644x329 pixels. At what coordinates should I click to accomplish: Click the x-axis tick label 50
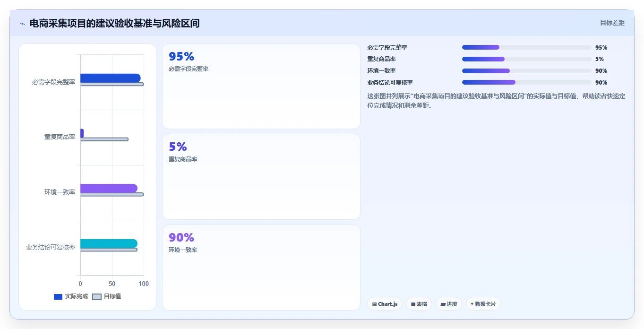pyautogui.click(x=112, y=284)
